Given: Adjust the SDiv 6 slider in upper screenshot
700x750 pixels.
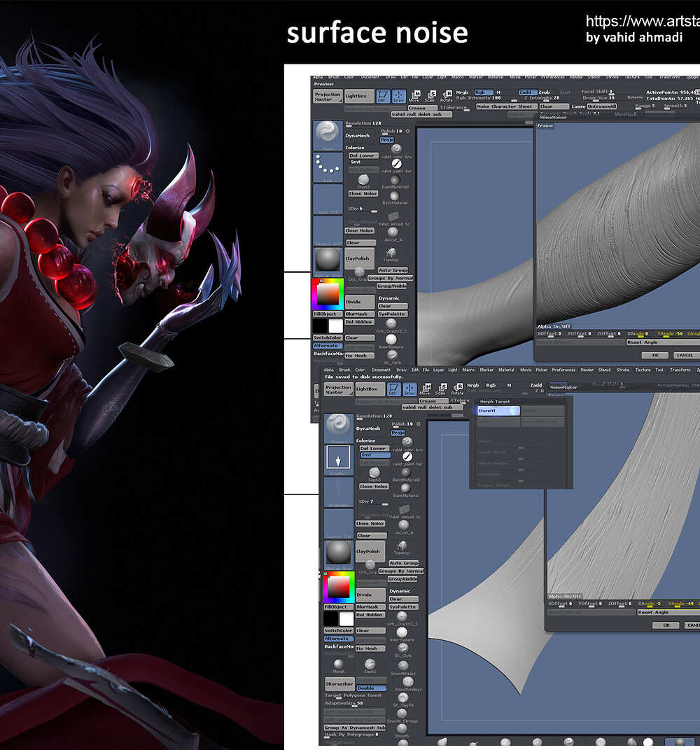Looking at the screenshot, I should [x=363, y=209].
